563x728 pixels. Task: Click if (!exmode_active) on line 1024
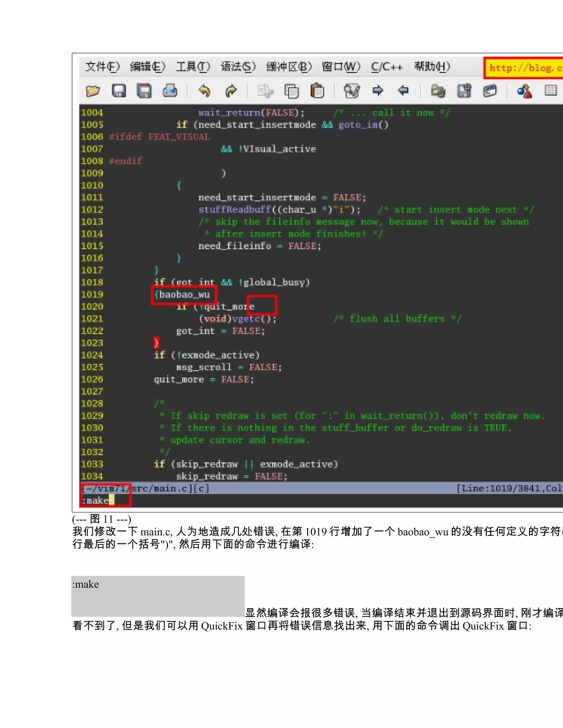click(207, 355)
